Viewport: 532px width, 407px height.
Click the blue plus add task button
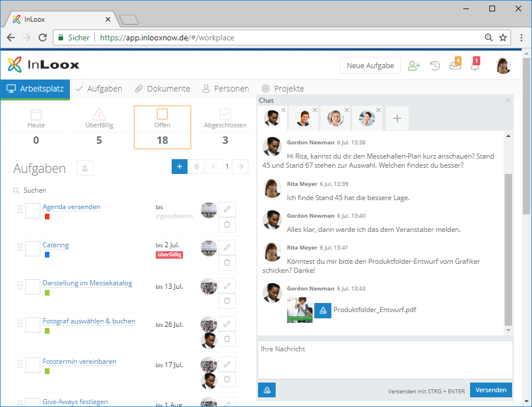coord(180,167)
